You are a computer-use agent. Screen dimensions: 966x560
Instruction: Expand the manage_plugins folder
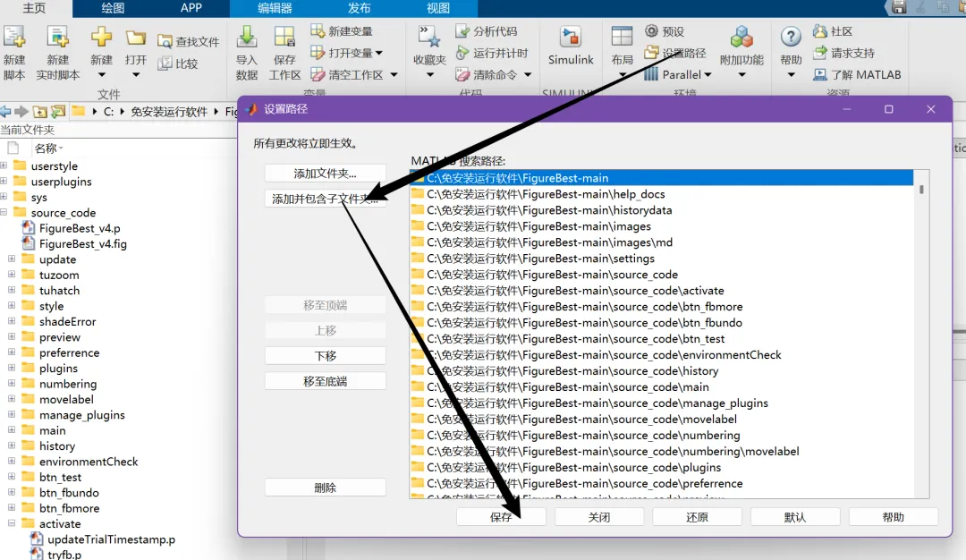(x=12, y=414)
